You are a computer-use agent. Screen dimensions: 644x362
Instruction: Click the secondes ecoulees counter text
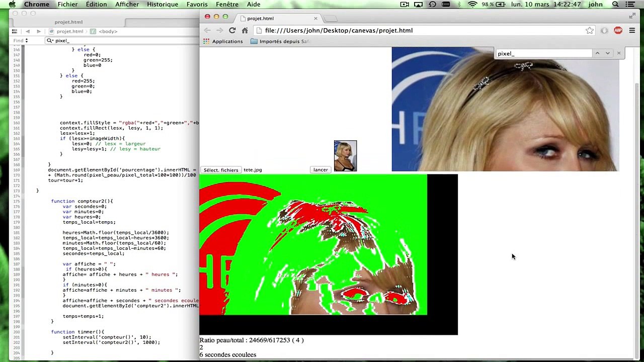click(x=228, y=355)
